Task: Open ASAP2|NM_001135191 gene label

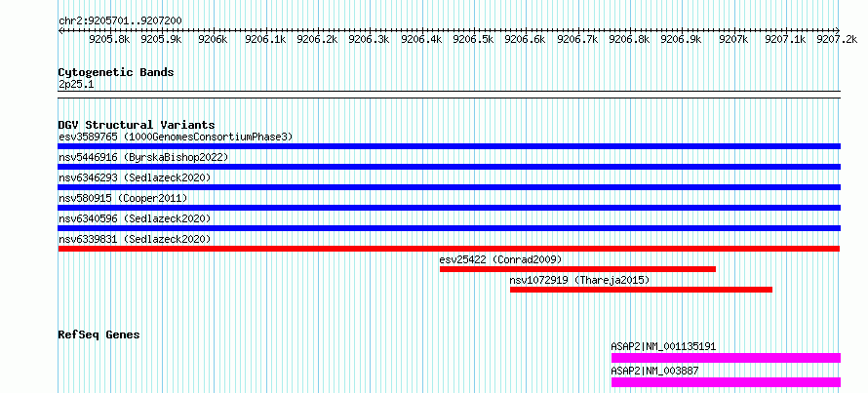Action: point(663,347)
